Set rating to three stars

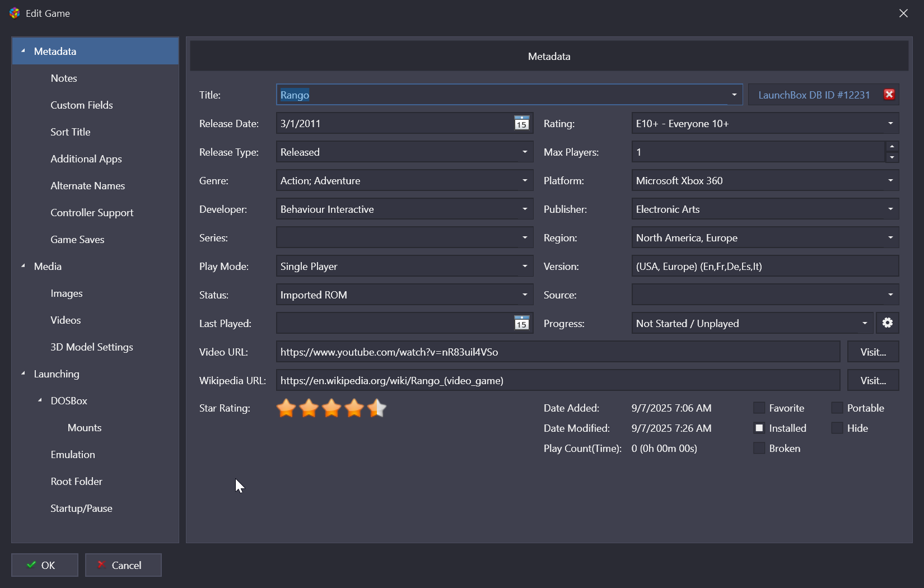point(332,408)
